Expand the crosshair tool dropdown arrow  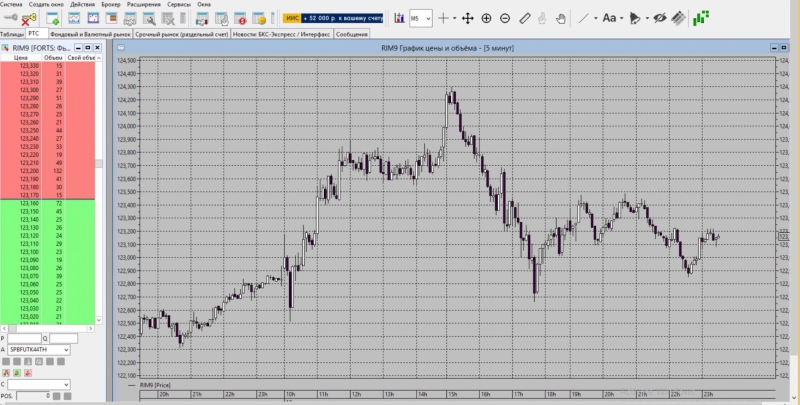click(x=455, y=18)
